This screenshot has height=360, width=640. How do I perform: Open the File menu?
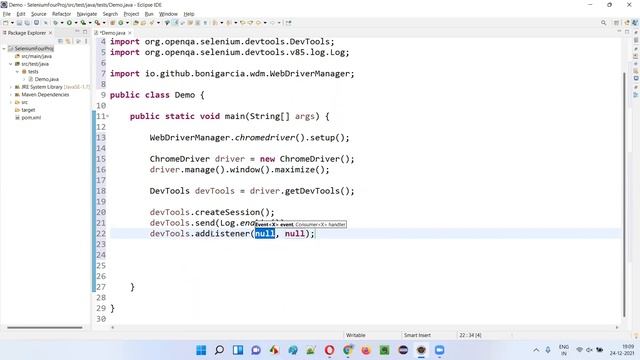tap(7, 14)
